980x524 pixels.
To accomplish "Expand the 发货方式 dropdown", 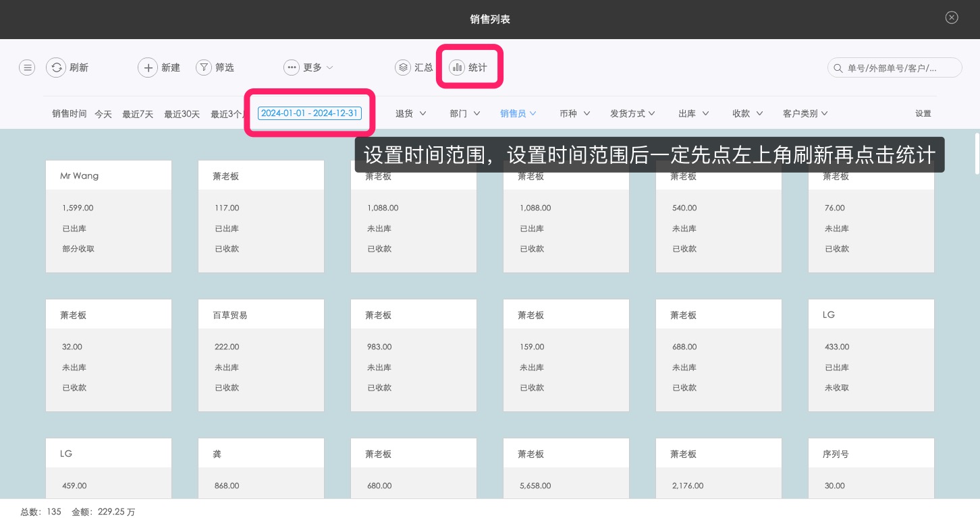I will point(633,113).
